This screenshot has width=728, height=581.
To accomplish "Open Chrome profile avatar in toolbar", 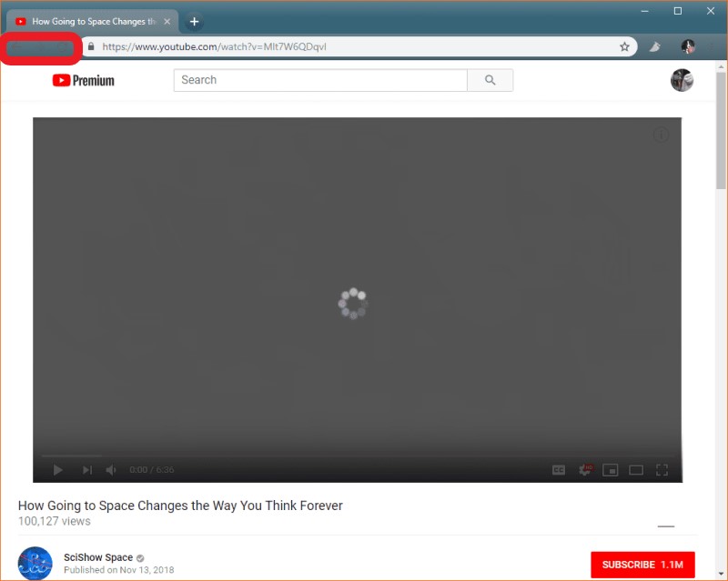I will point(688,46).
